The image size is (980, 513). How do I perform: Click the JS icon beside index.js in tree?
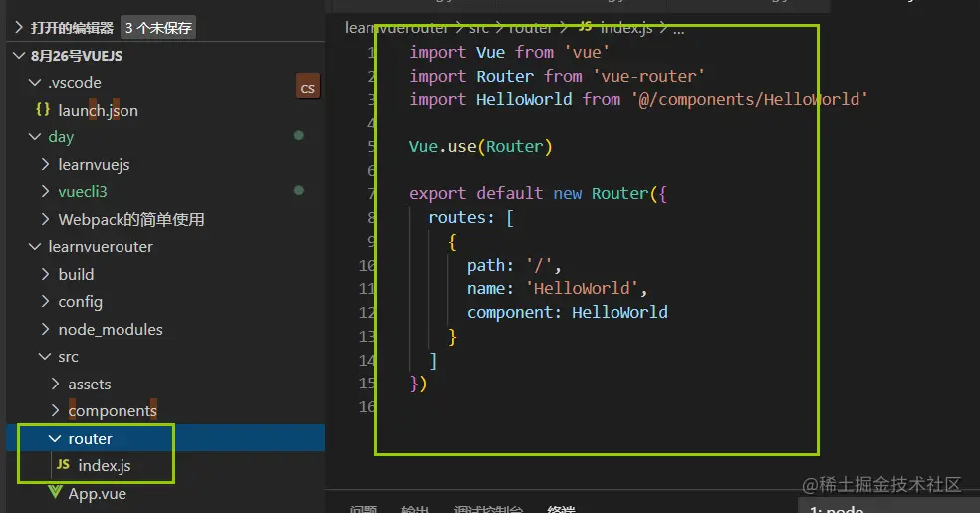pos(63,464)
